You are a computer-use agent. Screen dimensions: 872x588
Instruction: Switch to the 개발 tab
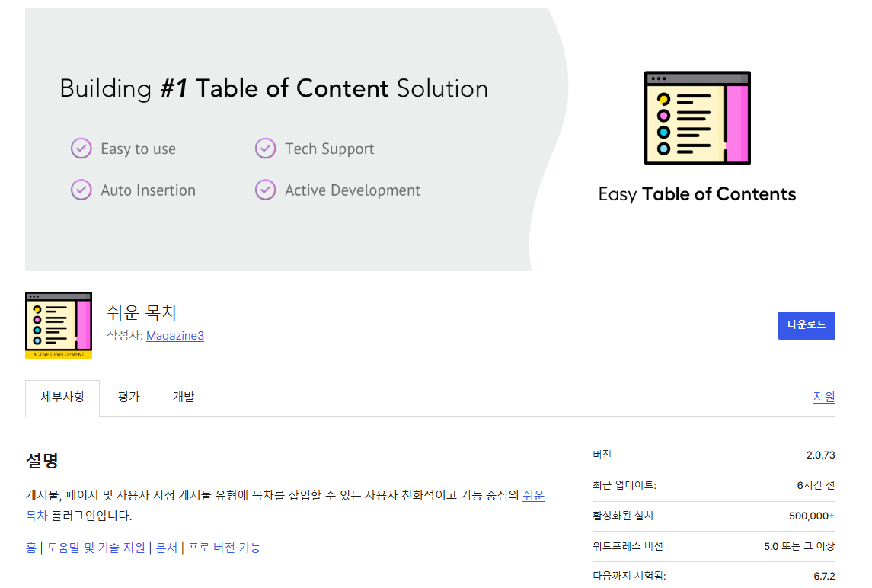coord(184,397)
